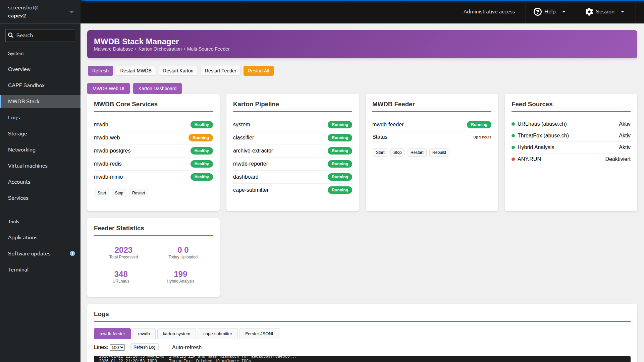Open the Karton Dashboard
Image resolution: width=644 pixels, height=362 pixels.
tap(157, 88)
